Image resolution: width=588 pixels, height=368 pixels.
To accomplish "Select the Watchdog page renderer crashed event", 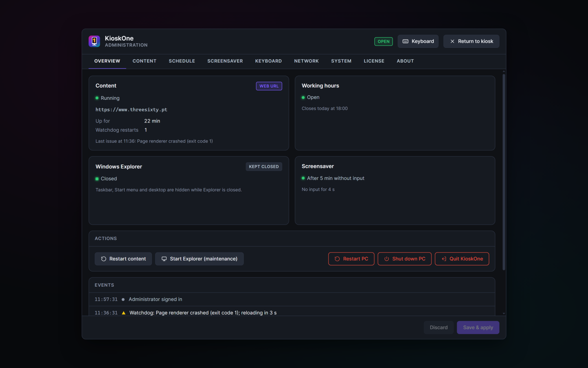I will point(203,313).
